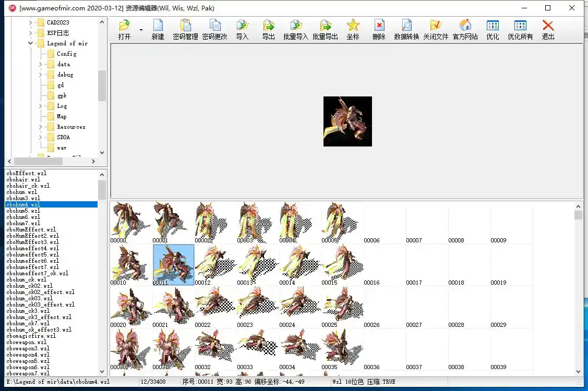This screenshot has width=588, height=391.
Task: Expand the Log folder node
Action: click(x=41, y=106)
